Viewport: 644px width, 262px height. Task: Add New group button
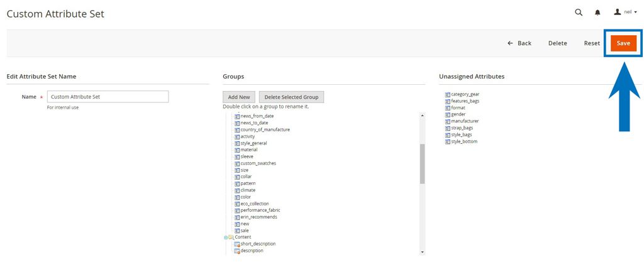tap(238, 97)
